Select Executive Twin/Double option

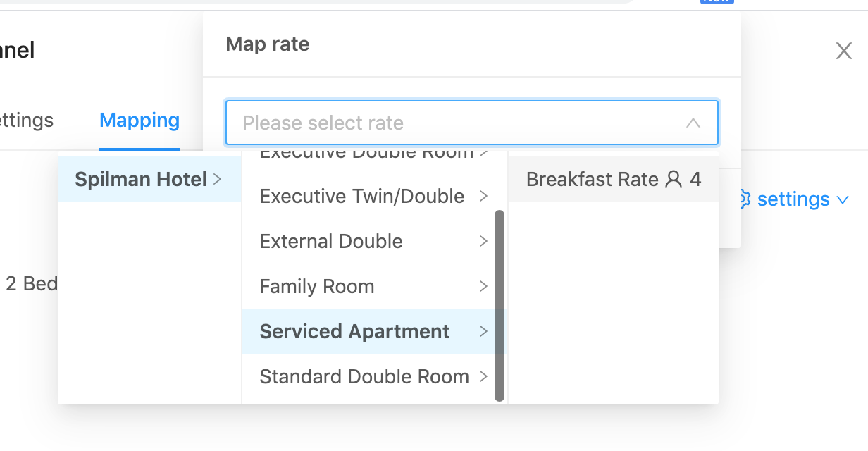pos(374,196)
